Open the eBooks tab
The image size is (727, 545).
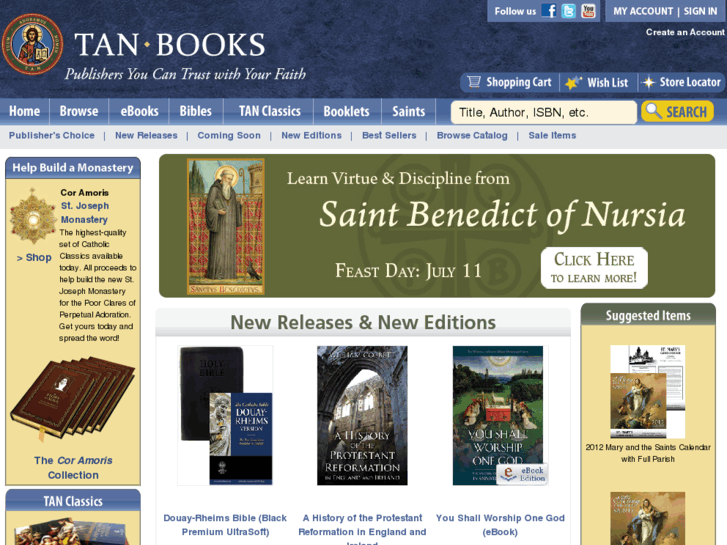pyautogui.click(x=139, y=111)
